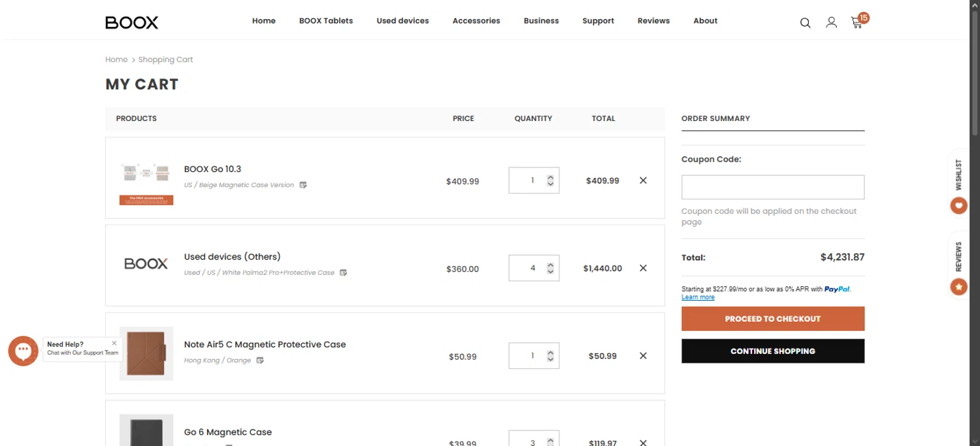Open About menu item
980x446 pixels.
pyautogui.click(x=706, y=21)
